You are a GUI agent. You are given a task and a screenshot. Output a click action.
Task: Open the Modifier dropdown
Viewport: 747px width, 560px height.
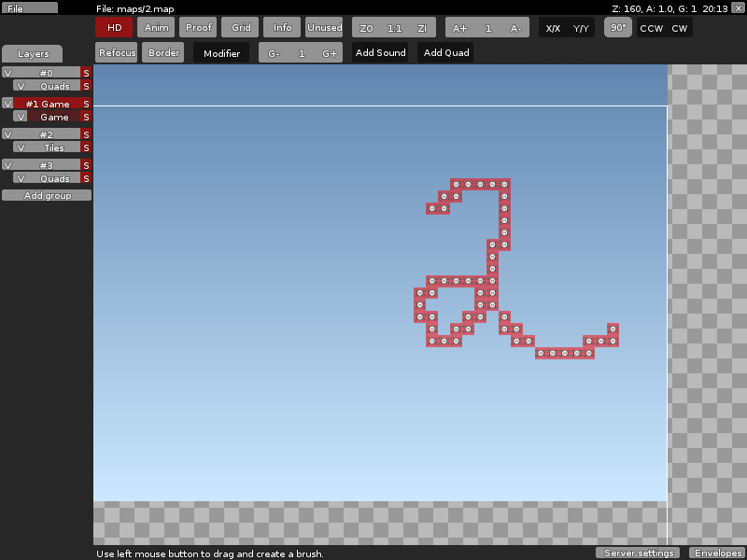point(221,53)
